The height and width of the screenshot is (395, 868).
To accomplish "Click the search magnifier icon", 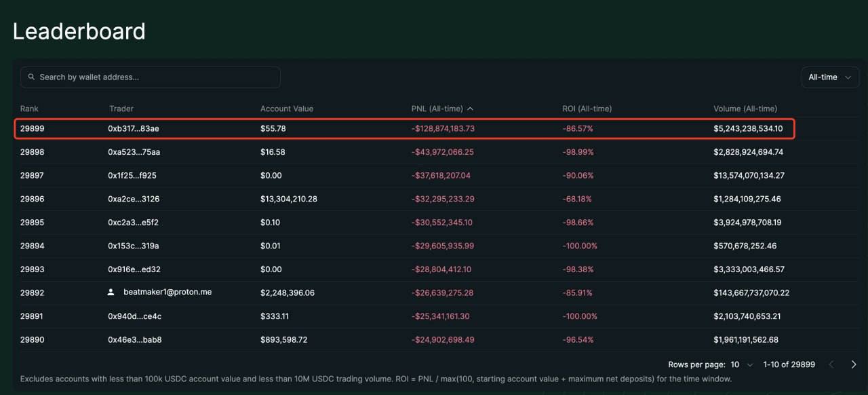I will pyautogui.click(x=31, y=77).
